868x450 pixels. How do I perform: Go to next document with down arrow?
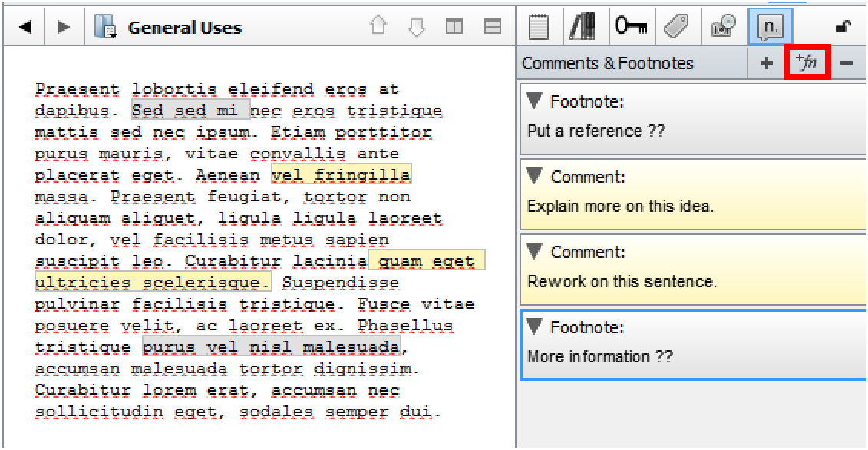click(416, 27)
